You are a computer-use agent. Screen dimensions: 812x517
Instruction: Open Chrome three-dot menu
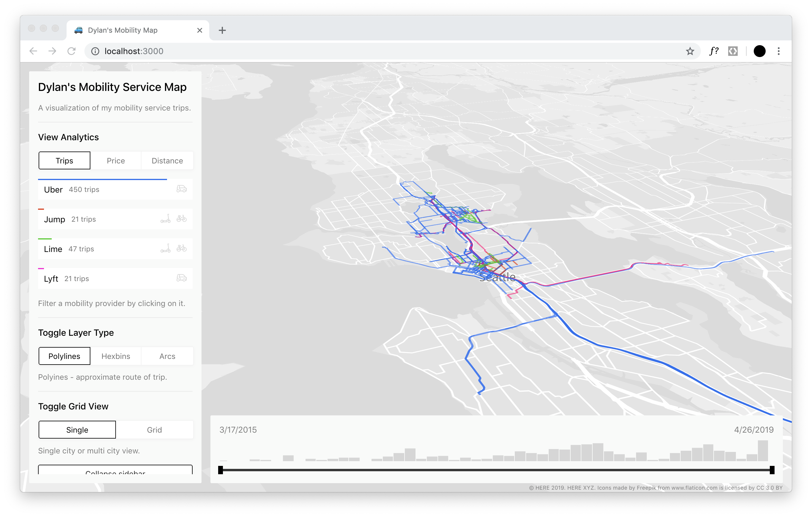(778, 51)
